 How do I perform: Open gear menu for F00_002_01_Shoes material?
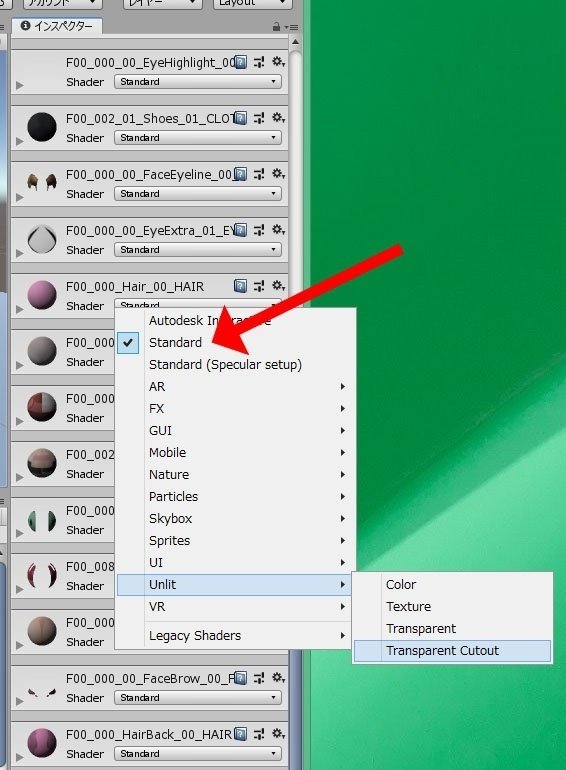278,118
